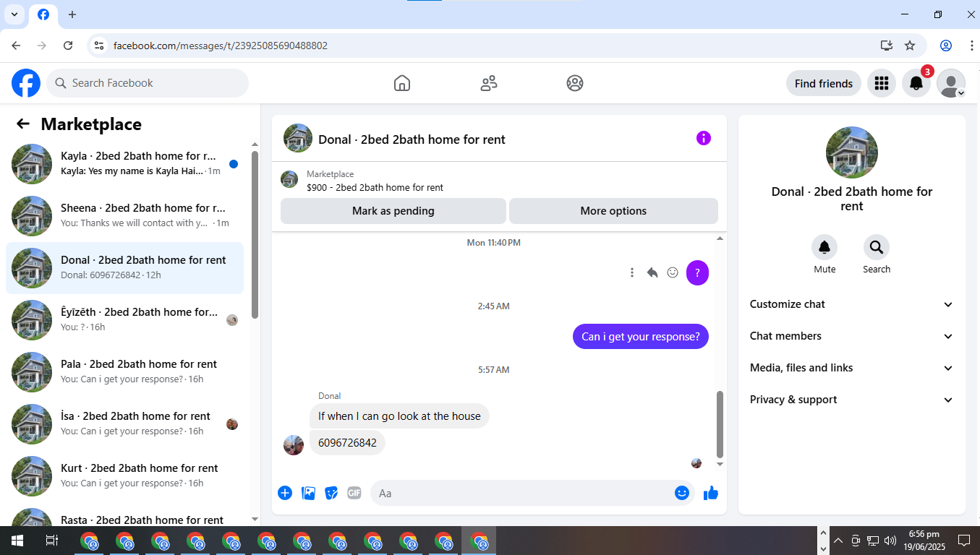Click the Search Facebook field

click(148, 83)
